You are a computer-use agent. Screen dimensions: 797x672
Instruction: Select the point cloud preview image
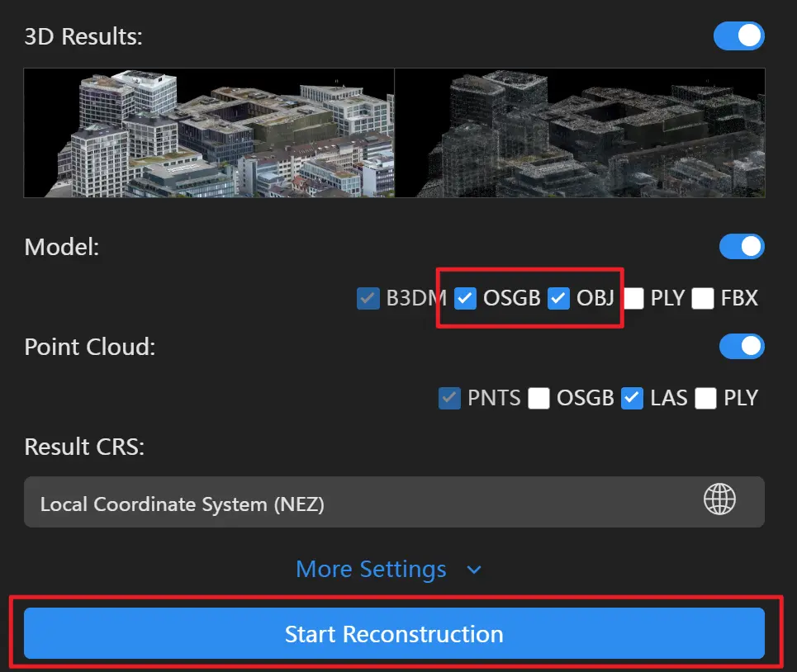(580, 133)
